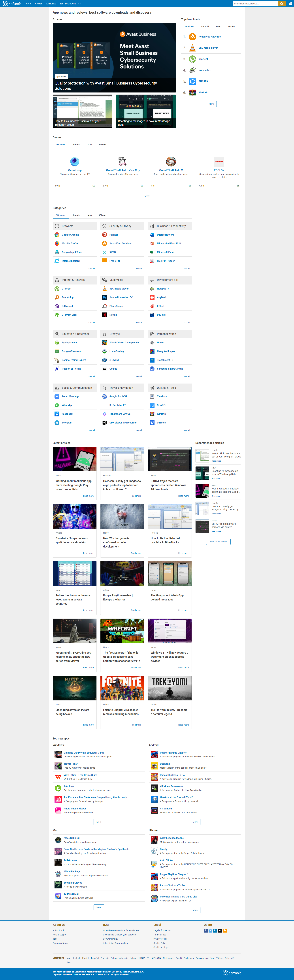The height and width of the screenshot is (980, 294).
Task: Click SHAREit icon in Top downloads
Action: (192, 81)
